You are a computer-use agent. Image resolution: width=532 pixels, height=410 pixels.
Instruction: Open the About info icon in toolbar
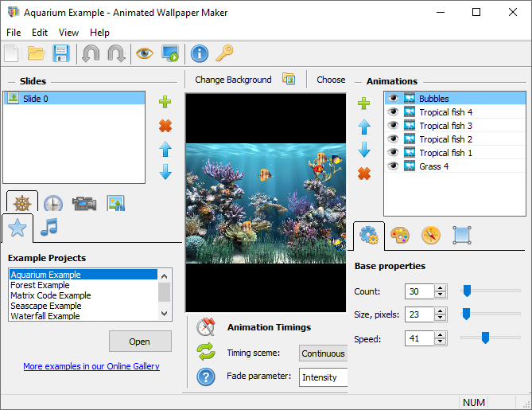coord(199,53)
